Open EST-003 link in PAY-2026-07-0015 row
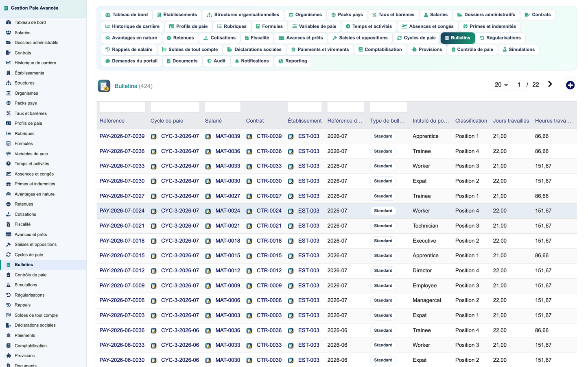The image size is (588, 367). 309,255
